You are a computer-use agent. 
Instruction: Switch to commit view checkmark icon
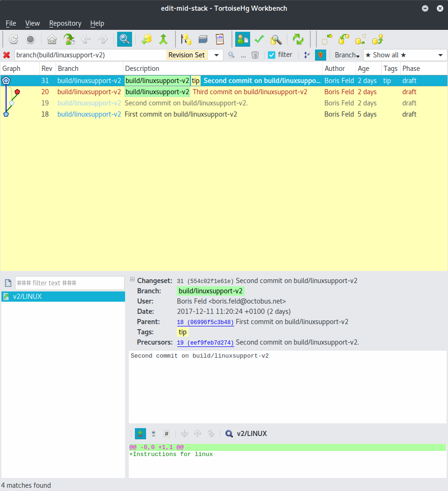(x=259, y=40)
